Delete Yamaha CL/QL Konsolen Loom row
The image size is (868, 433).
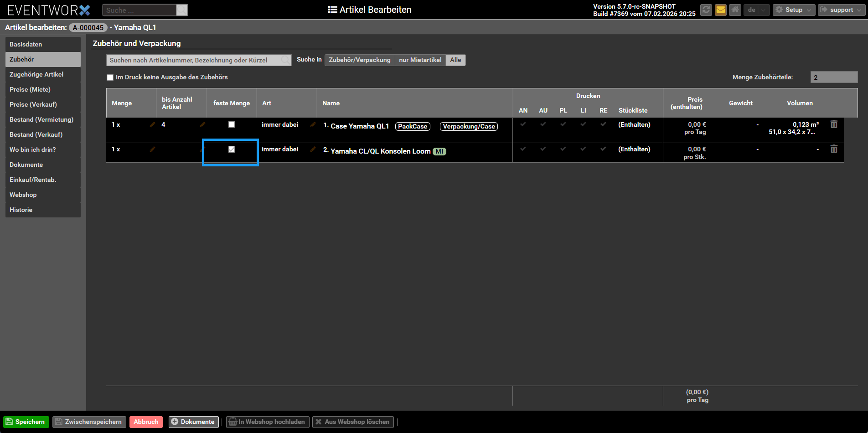(834, 149)
